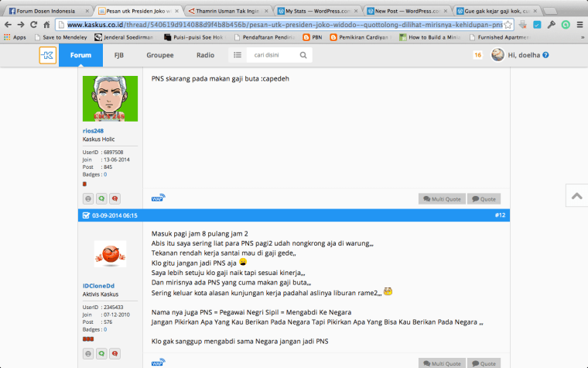The image size is (588, 368).
Task: Open the Radio navigation item
Action: 206,55
